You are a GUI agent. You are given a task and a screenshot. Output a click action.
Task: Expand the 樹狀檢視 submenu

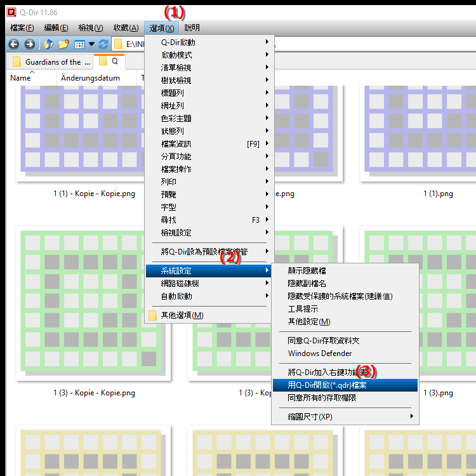tap(209, 81)
